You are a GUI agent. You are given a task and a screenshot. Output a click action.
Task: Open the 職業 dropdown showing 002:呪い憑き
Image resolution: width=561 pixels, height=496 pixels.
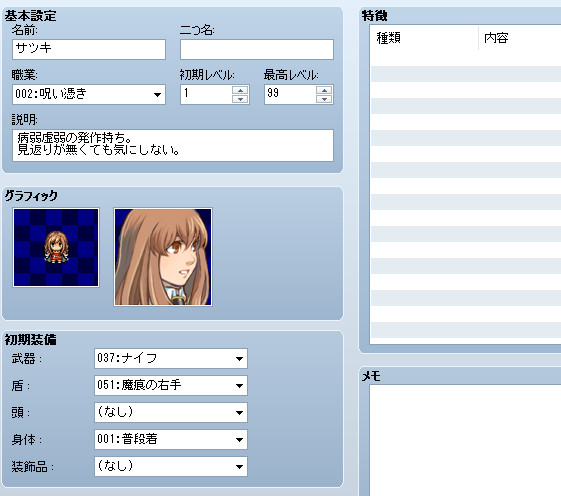(89, 94)
